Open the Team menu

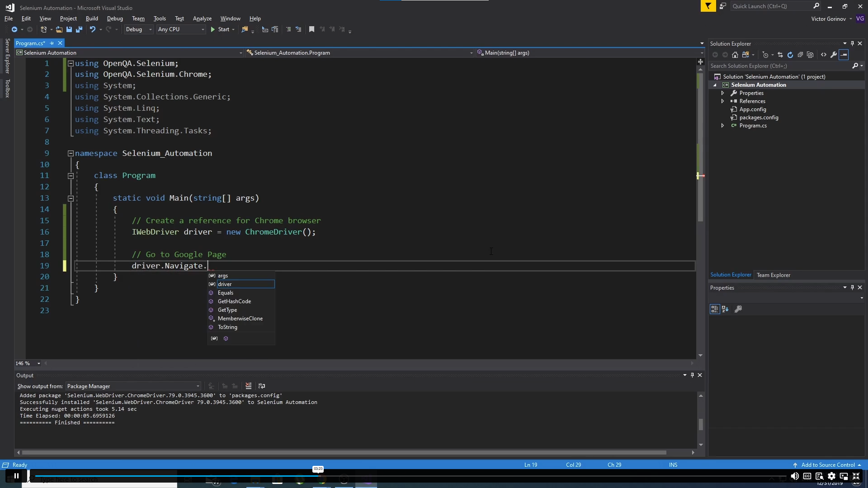[138, 19]
